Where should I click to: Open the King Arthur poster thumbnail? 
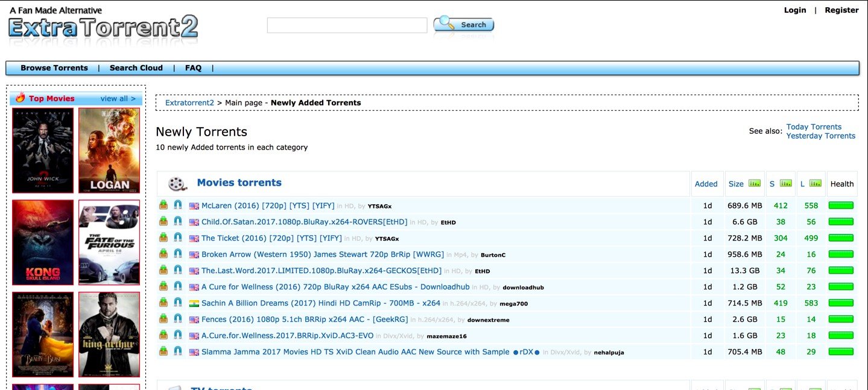click(109, 335)
